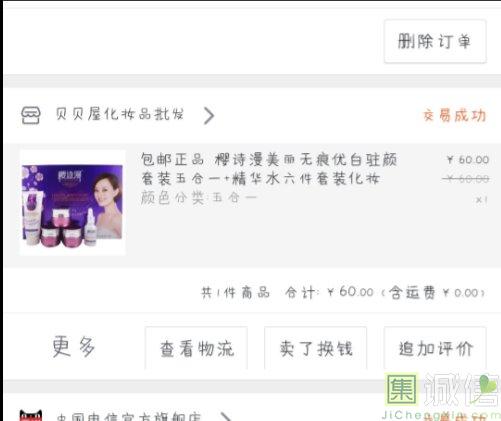Tap the 追加评价 button
The image size is (501, 421).
(435, 348)
